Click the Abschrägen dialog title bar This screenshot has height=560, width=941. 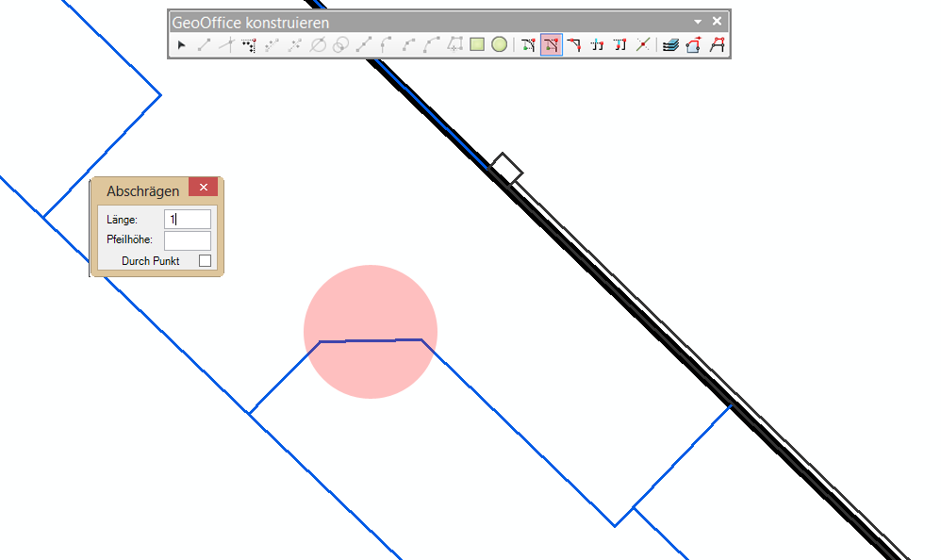142,190
